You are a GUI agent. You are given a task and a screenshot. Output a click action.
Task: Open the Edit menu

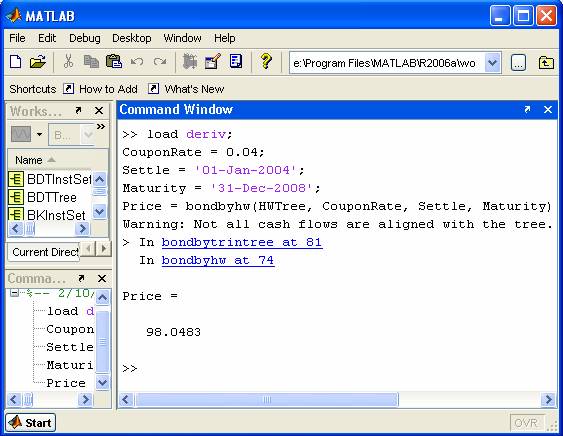(x=47, y=38)
